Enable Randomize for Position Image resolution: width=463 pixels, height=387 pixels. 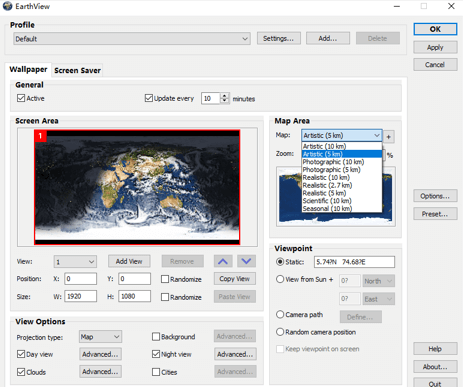click(x=165, y=279)
